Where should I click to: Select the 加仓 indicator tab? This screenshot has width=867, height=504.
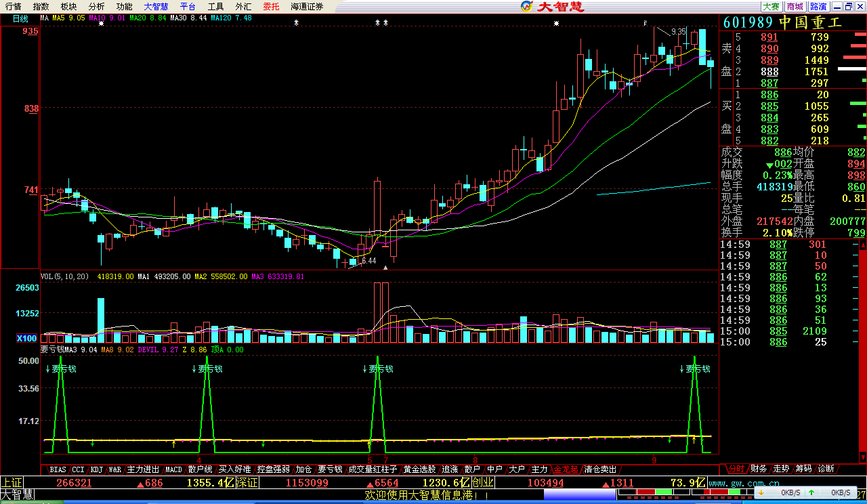coord(304,469)
